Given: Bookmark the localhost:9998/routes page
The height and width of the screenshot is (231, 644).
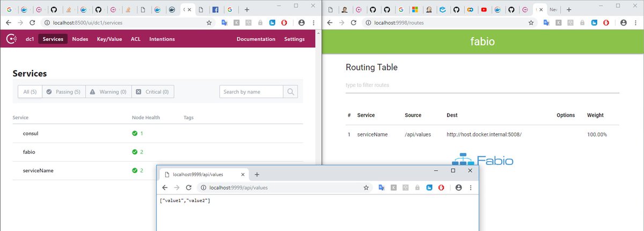Looking at the screenshot, I should [531, 23].
